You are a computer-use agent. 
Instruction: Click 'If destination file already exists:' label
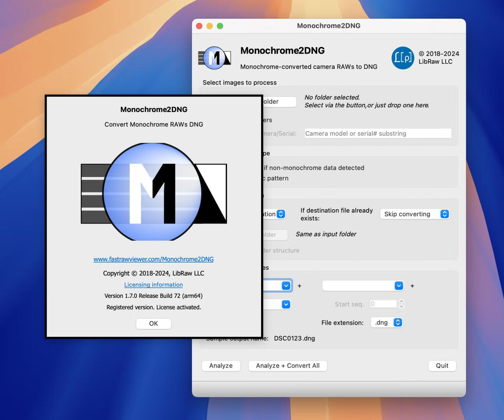coord(337,214)
